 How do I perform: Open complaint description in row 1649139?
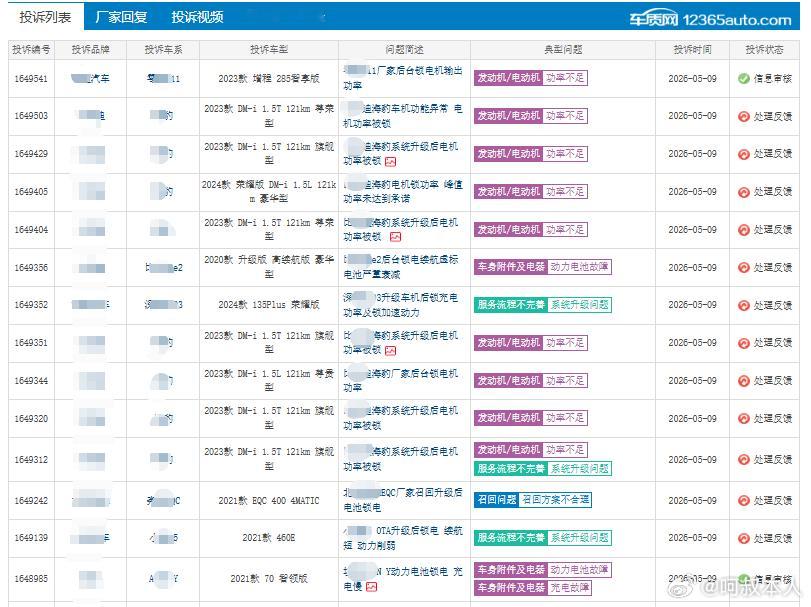click(403, 538)
